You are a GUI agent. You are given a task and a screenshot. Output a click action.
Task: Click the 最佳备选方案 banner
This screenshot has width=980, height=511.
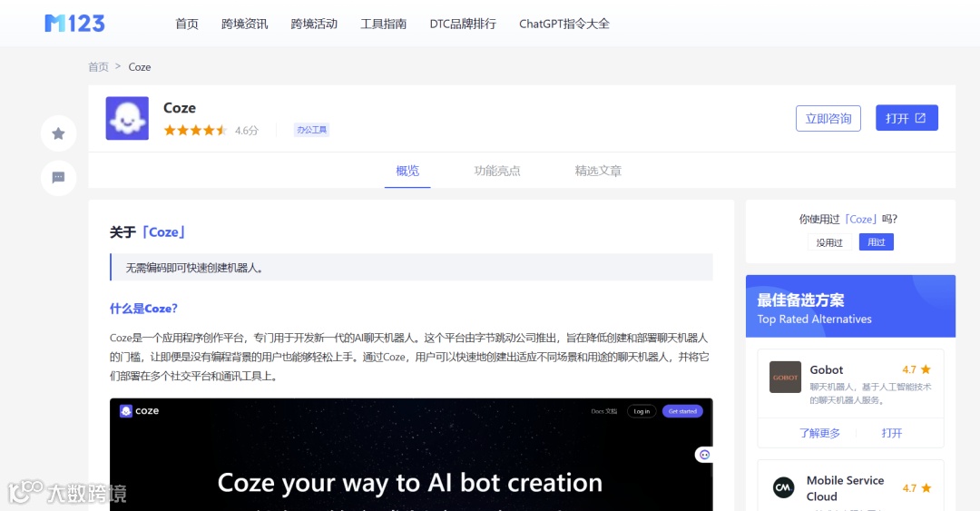click(x=850, y=307)
